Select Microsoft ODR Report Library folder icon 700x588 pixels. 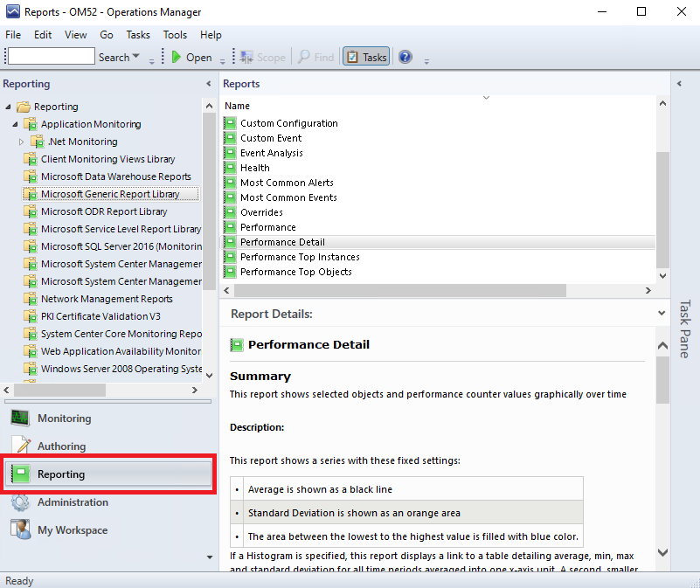(31, 211)
